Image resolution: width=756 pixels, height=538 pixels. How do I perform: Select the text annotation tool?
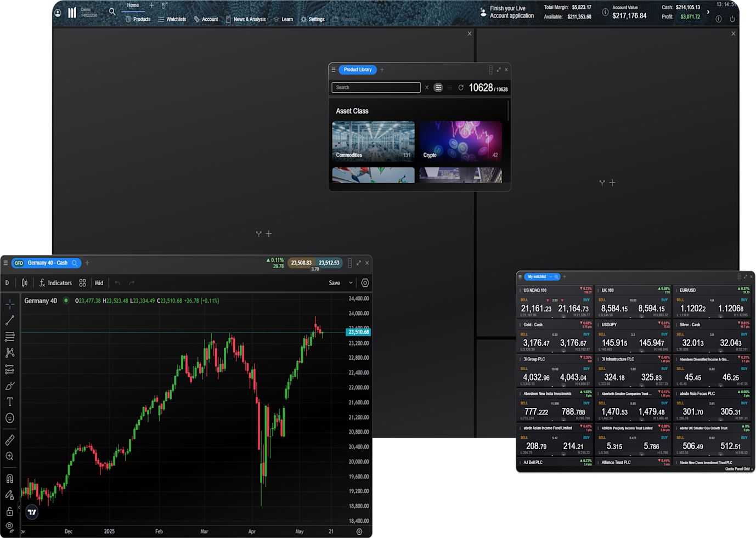pyautogui.click(x=10, y=402)
